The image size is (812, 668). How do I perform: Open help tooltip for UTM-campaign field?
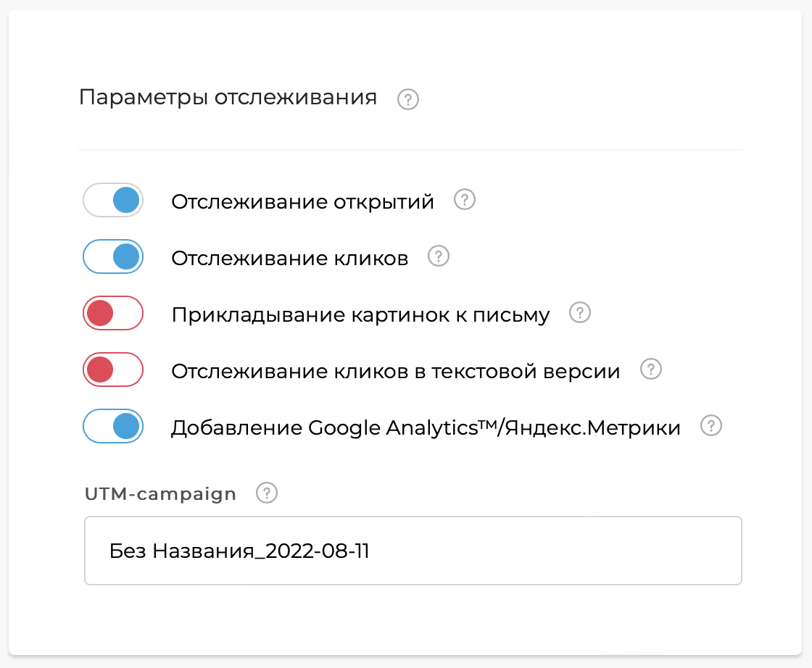266,493
